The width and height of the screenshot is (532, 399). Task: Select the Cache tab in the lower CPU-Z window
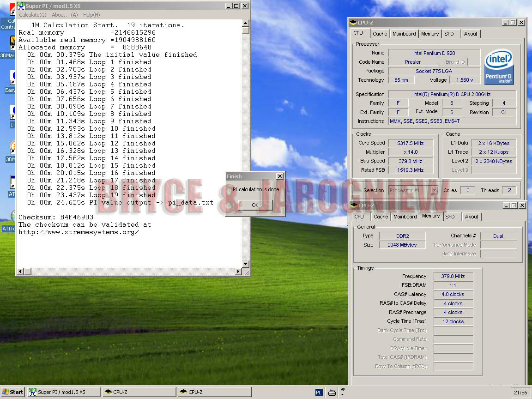381,217
